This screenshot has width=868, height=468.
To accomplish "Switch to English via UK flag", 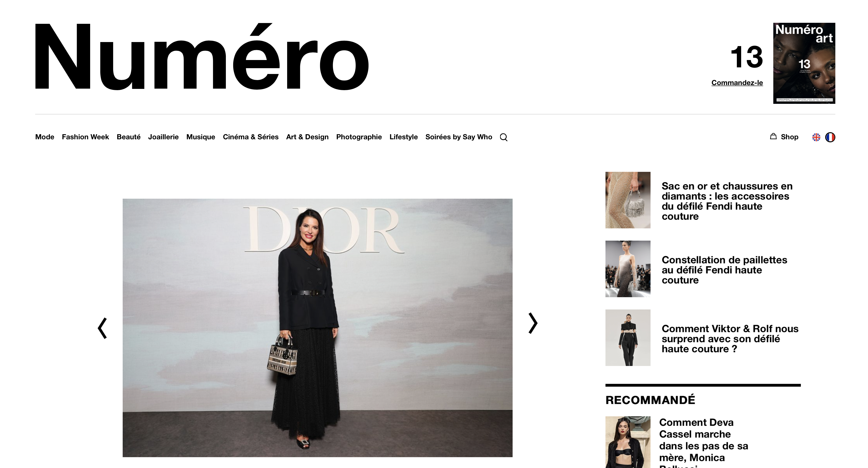I will [x=816, y=137].
